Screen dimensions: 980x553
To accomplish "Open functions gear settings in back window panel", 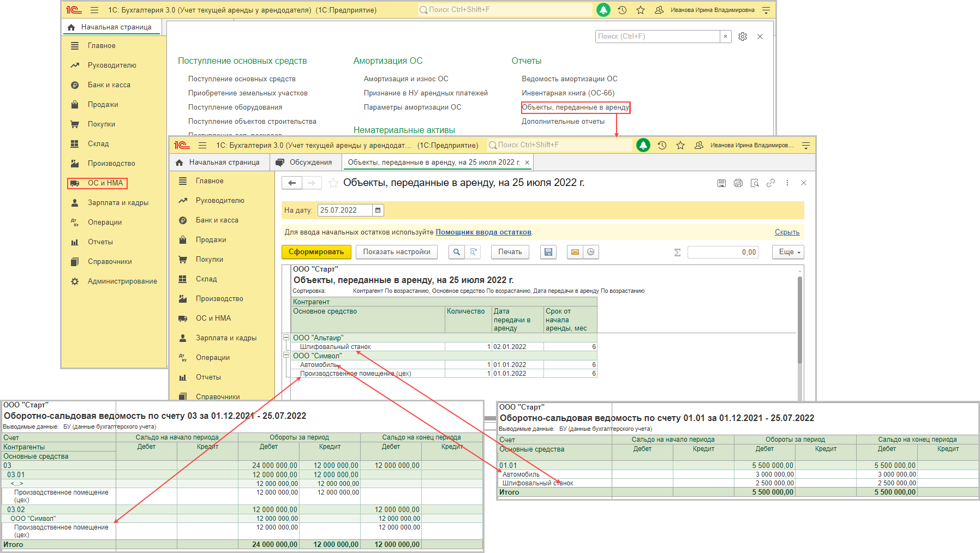I will click(743, 37).
